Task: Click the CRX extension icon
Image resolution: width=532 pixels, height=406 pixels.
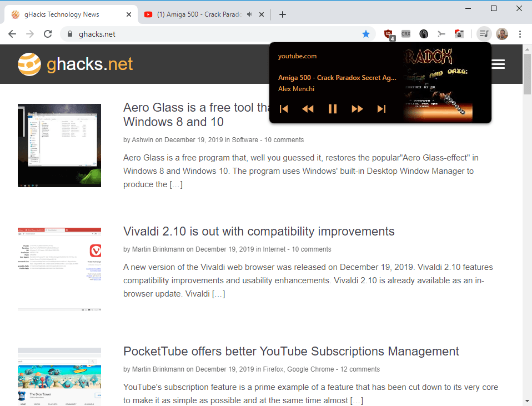Action: 406,34
